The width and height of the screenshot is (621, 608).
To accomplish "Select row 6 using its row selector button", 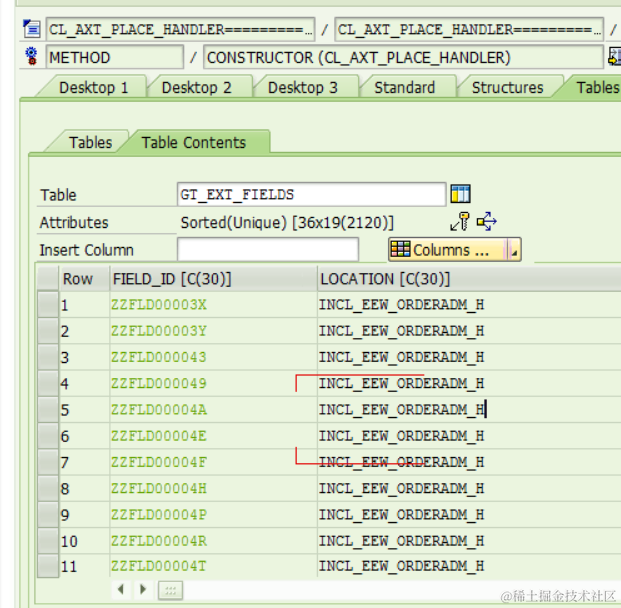I will click(x=48, y=436).
